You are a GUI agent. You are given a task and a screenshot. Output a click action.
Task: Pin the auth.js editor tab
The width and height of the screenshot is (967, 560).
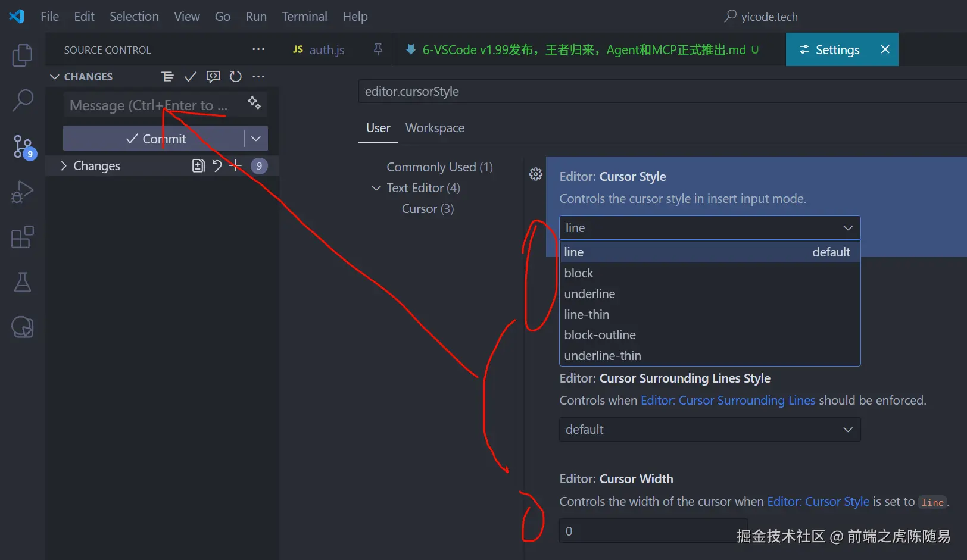click(x=378, y=49)
